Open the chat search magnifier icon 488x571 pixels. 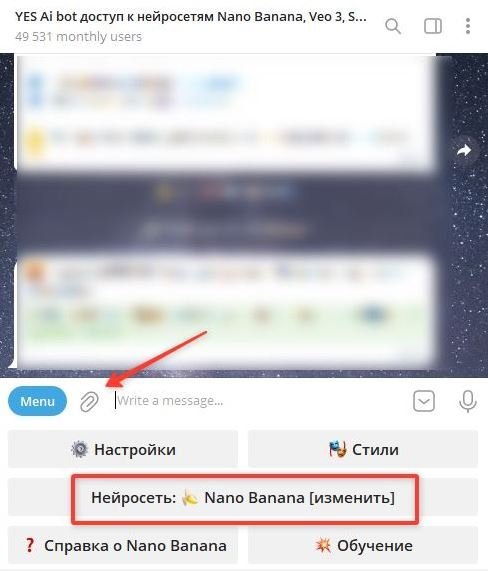[393, 27]
